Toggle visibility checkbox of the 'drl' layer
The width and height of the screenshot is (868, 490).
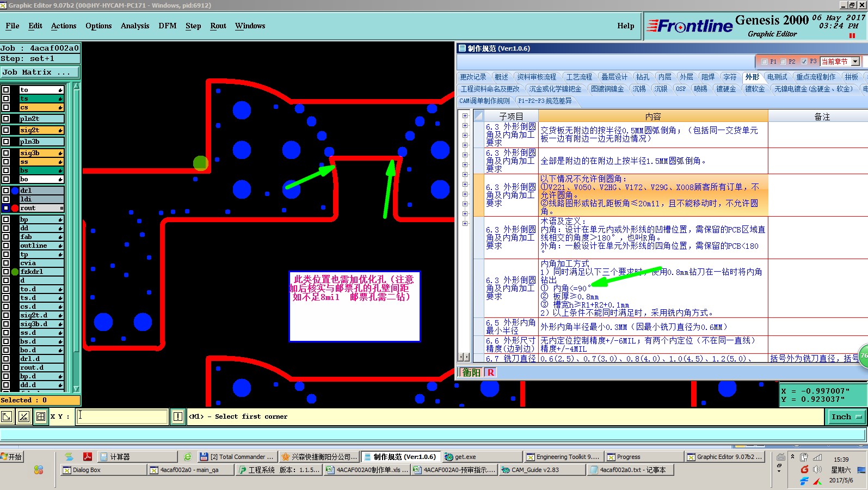click(6, 191)
